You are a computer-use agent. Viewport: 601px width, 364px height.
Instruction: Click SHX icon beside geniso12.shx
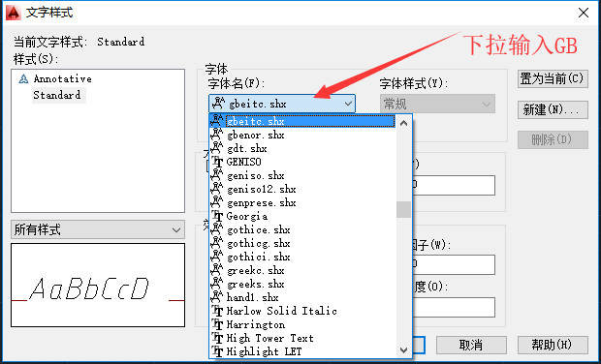pyautogui.click(x=217, y=189)
